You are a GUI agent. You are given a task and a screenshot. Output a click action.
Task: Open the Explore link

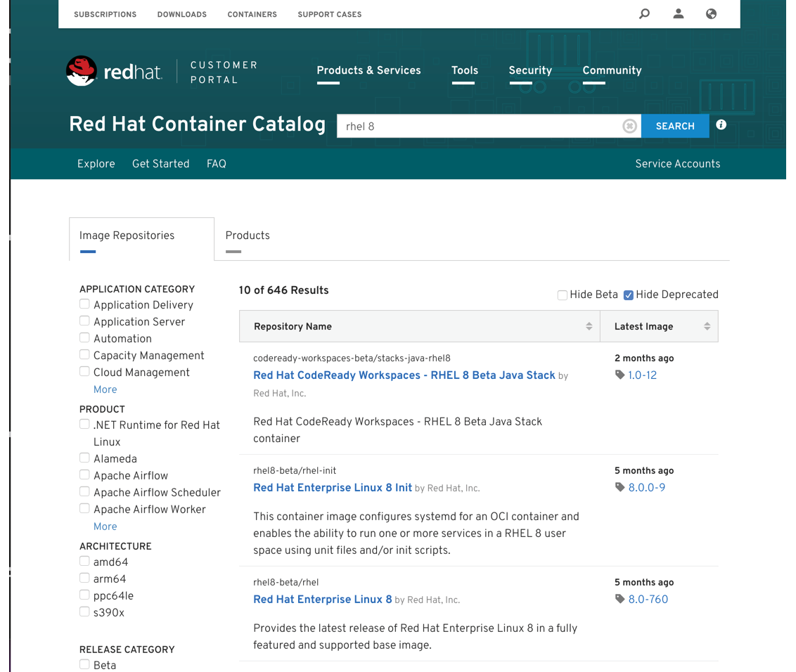(96, 164)
